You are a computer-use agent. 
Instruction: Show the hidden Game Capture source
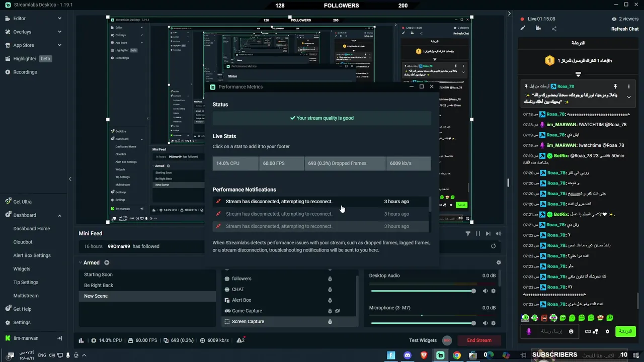338,311
